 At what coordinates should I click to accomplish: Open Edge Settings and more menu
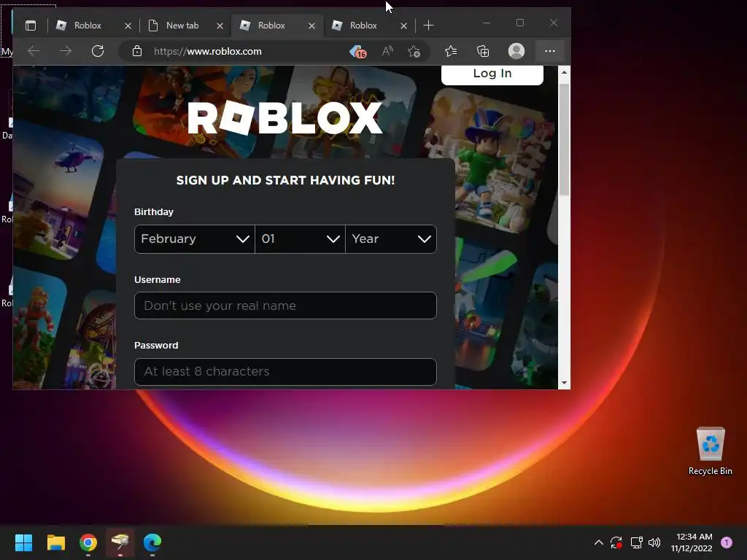(x=550, y=51)
